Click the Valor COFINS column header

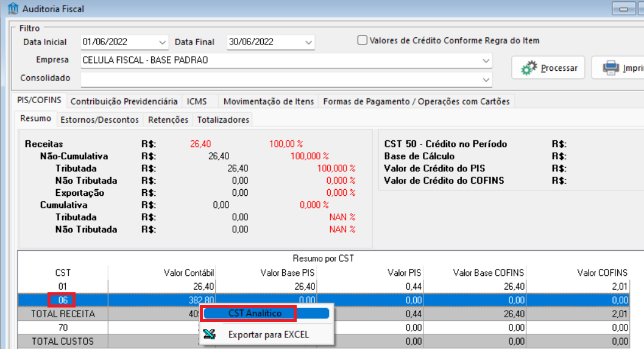click(602, 273)
